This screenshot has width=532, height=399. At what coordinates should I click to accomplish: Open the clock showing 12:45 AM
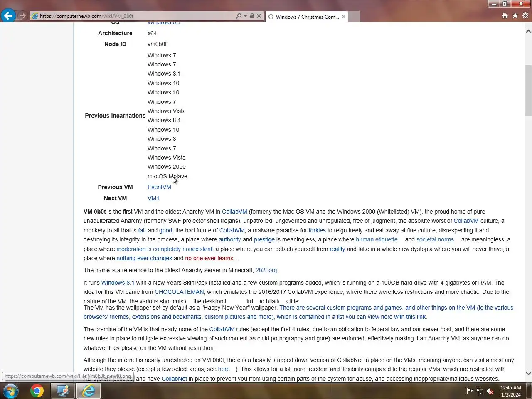pyautogui.click(x=511, y=391)
